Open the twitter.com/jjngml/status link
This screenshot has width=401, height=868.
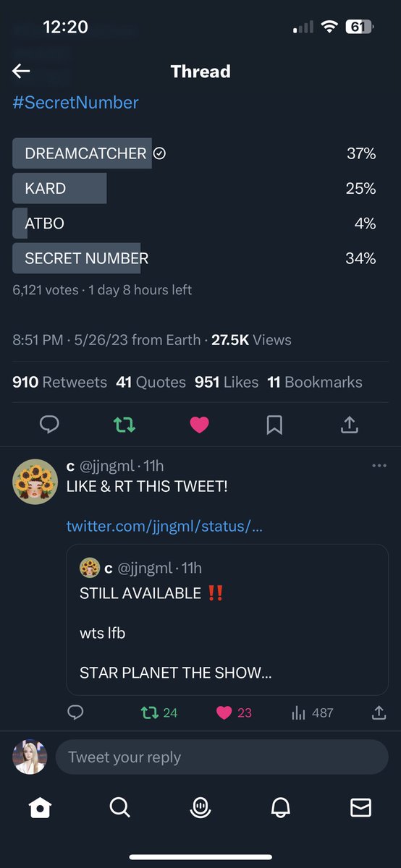[164, 526]
